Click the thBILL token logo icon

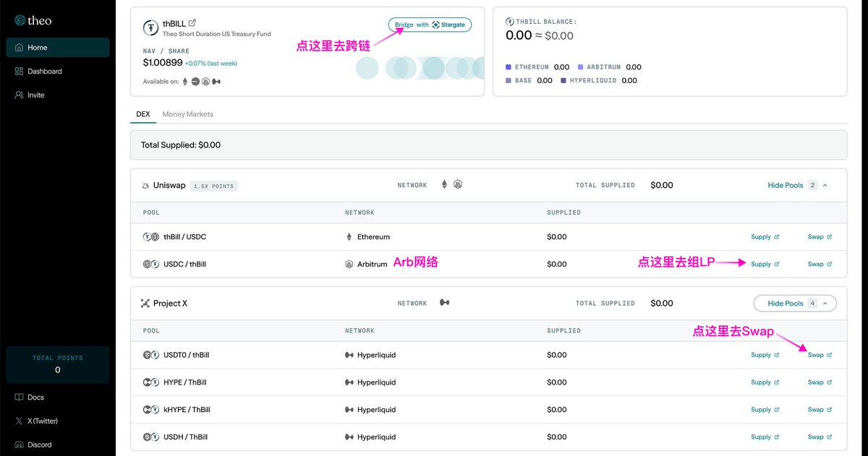point(150,27)
